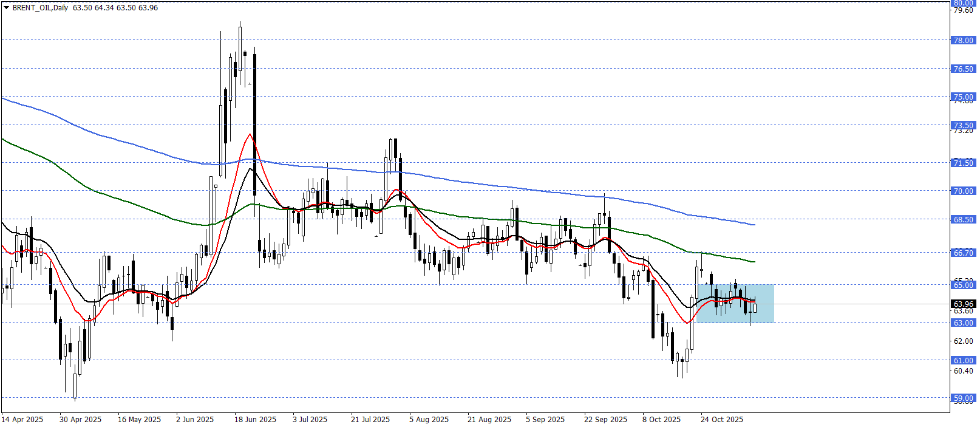
Task: Select the 66.70 price level label
Action: (x=963, y=253)
